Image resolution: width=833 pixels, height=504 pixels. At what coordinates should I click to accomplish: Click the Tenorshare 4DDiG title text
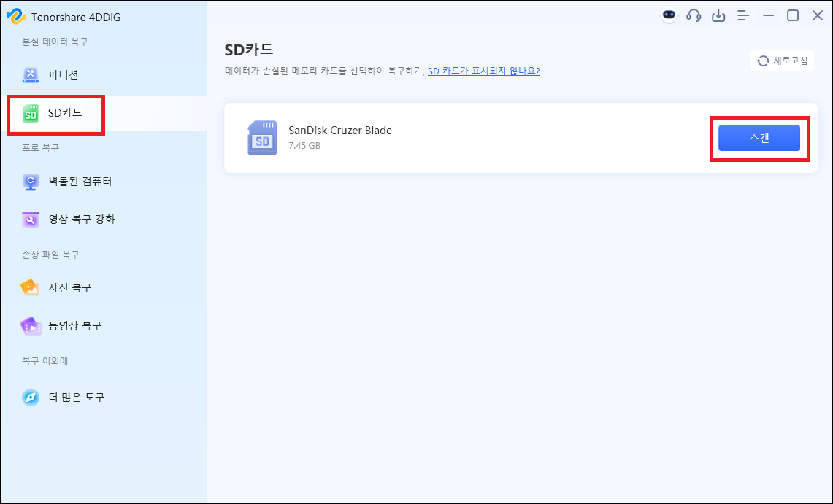[76, 17]
